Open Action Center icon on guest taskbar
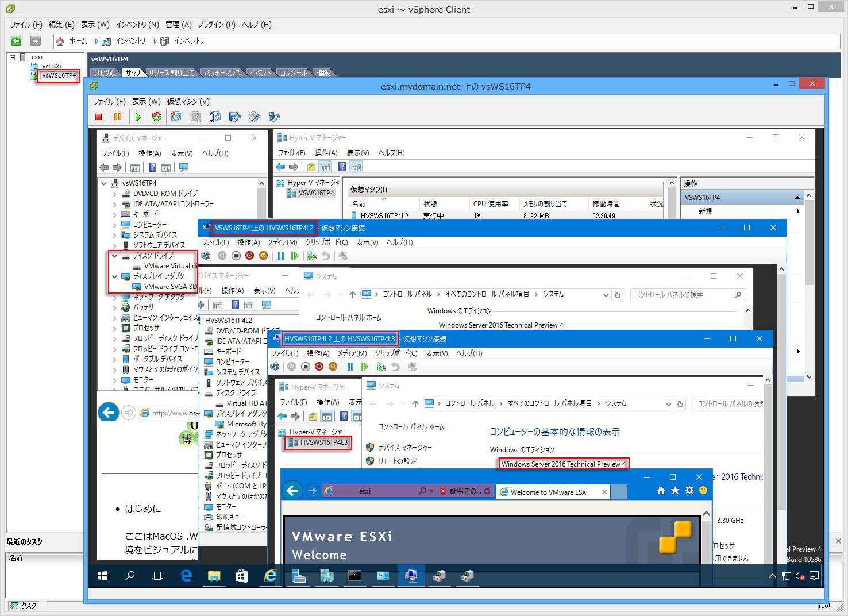The height and width of the screenshot is (616, 848). coord(814,576)
